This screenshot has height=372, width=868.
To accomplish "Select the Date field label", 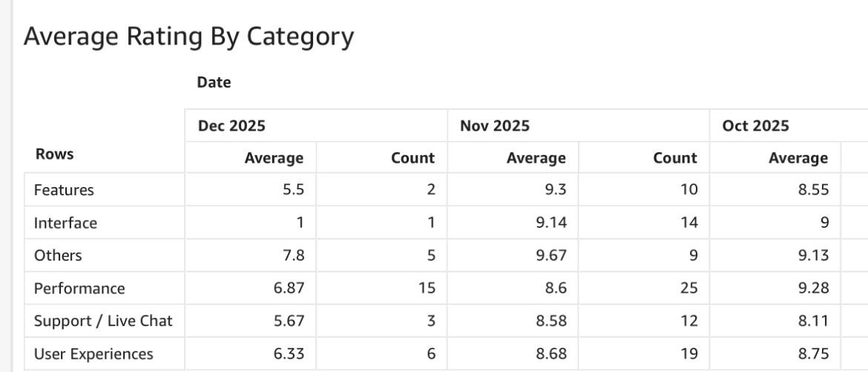I will point(214,82).
